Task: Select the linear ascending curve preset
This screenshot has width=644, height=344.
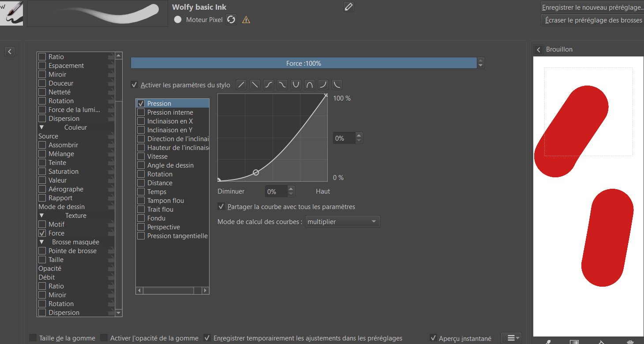Action: click(241, 84)
